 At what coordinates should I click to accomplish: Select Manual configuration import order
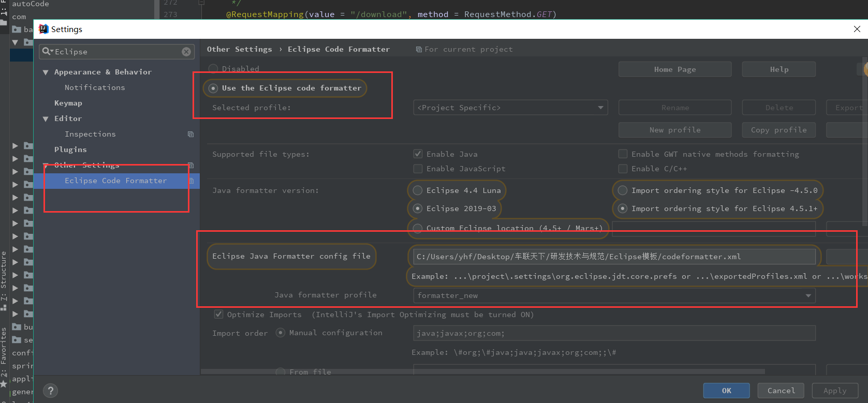tap(281, 333)
